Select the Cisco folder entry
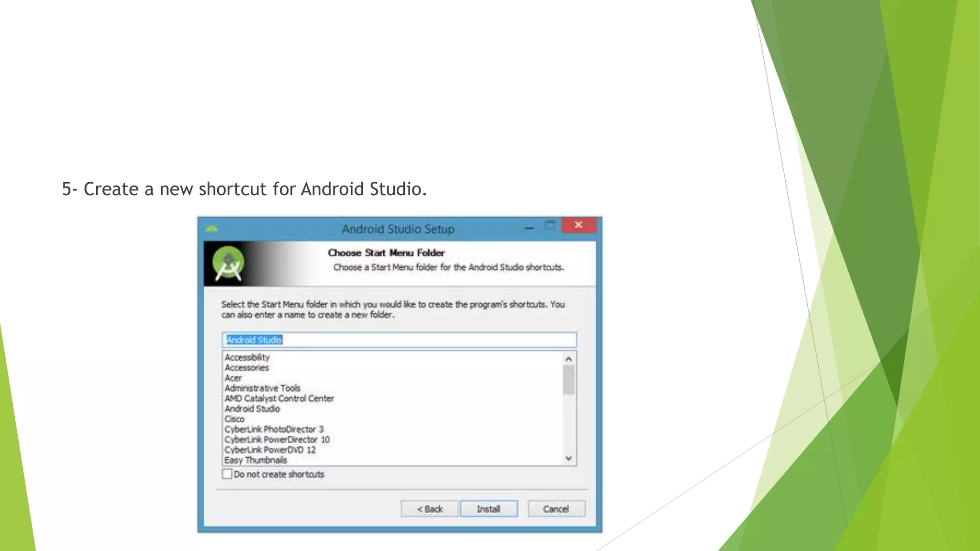980x551 pixels. click(234, 419)
